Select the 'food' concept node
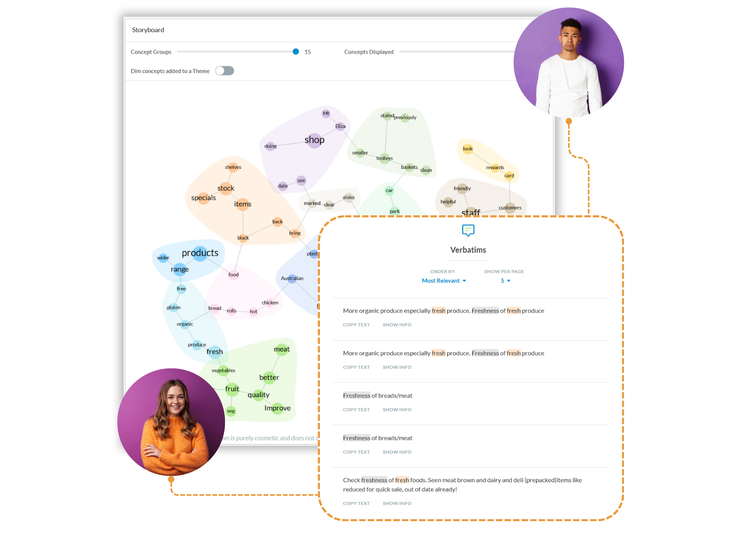The width and height of the screenshot is (748, 534). pos(233,274)
